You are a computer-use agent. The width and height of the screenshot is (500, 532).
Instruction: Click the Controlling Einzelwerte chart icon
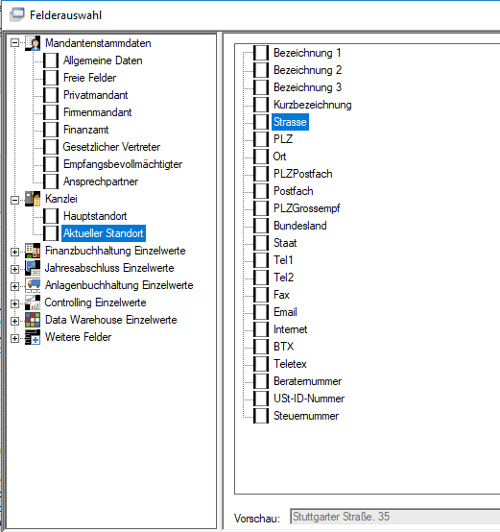33,303
